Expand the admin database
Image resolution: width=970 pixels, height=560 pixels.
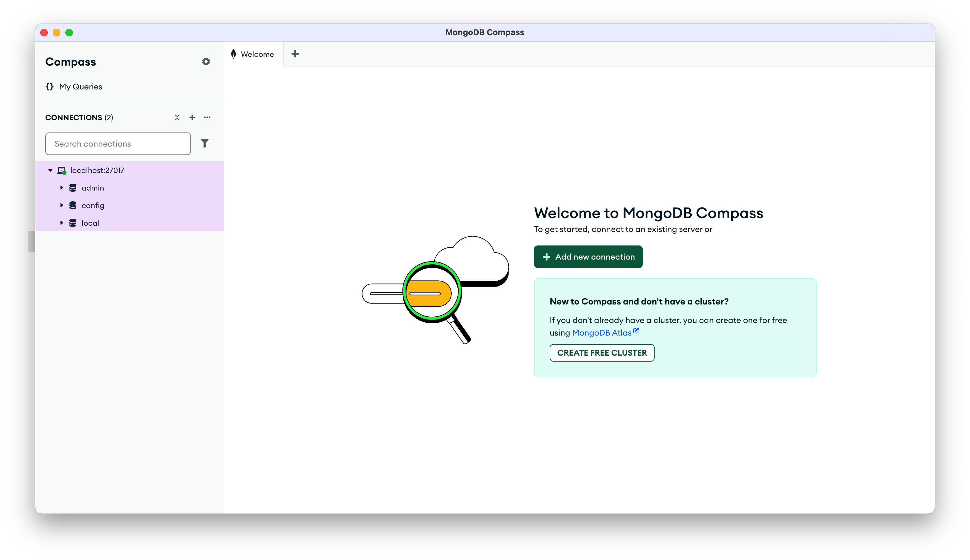(62, 188)
